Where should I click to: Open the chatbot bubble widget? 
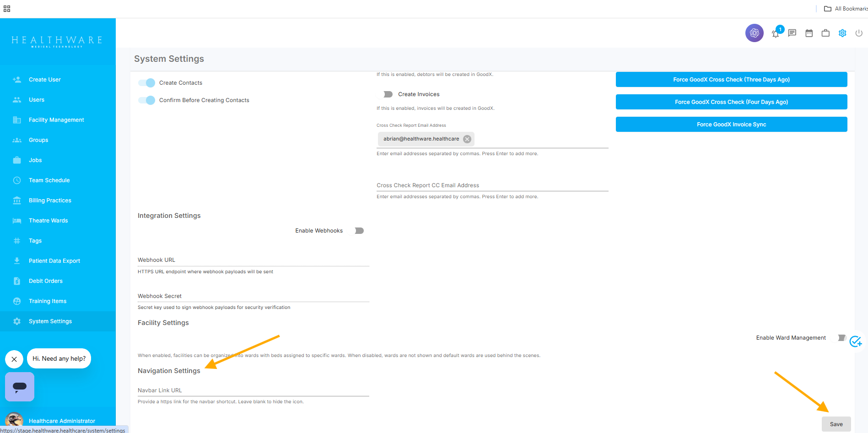tap(20, 387)
